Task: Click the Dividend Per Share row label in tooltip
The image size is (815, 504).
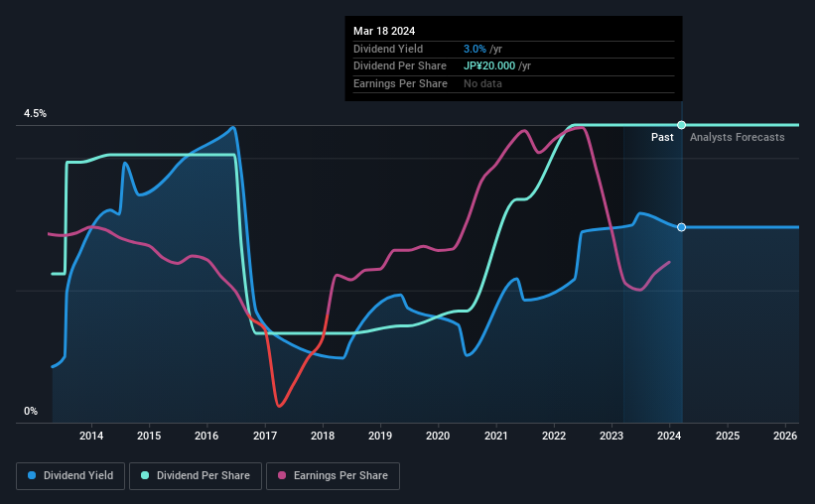Action: (400, 66)
